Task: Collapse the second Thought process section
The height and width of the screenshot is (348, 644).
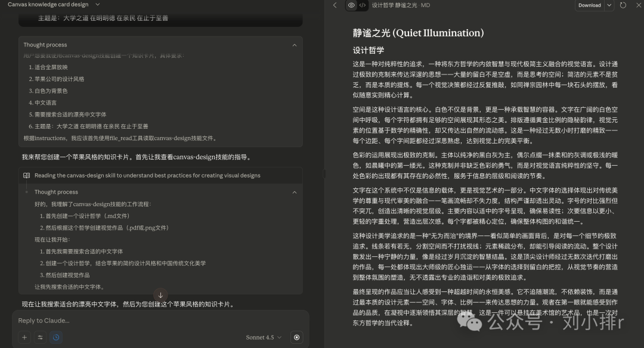Action: click(x=294, y=192)
